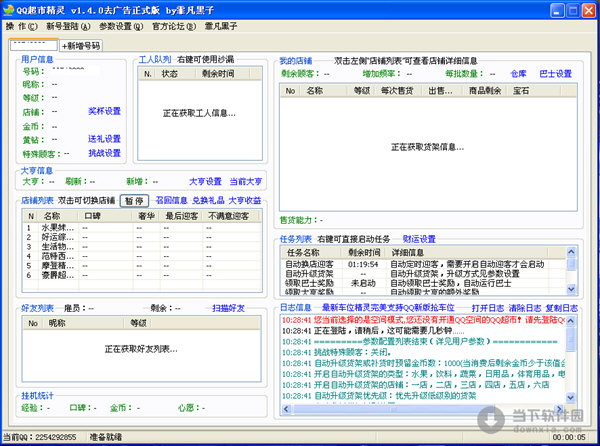Click the 财运设置 link
600x446 pixels.
(x=419, y=239)
